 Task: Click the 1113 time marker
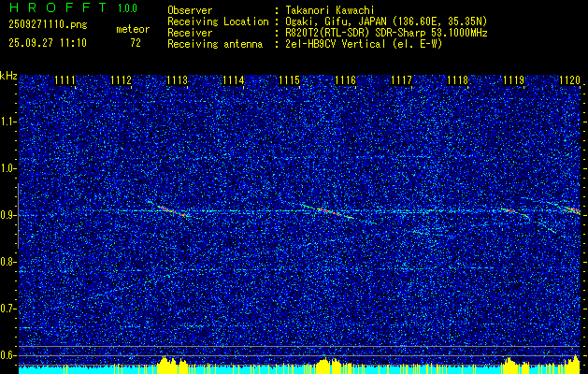point(178,80)
